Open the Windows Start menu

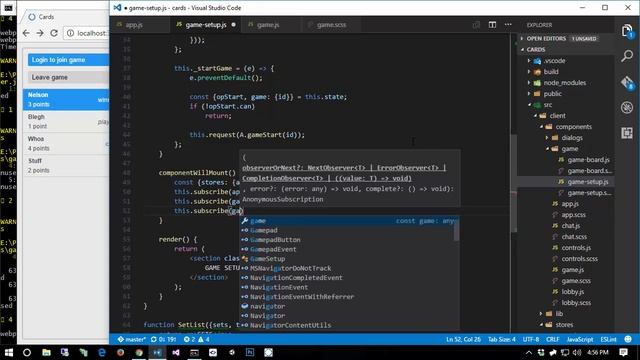click(x=9, y=352)
